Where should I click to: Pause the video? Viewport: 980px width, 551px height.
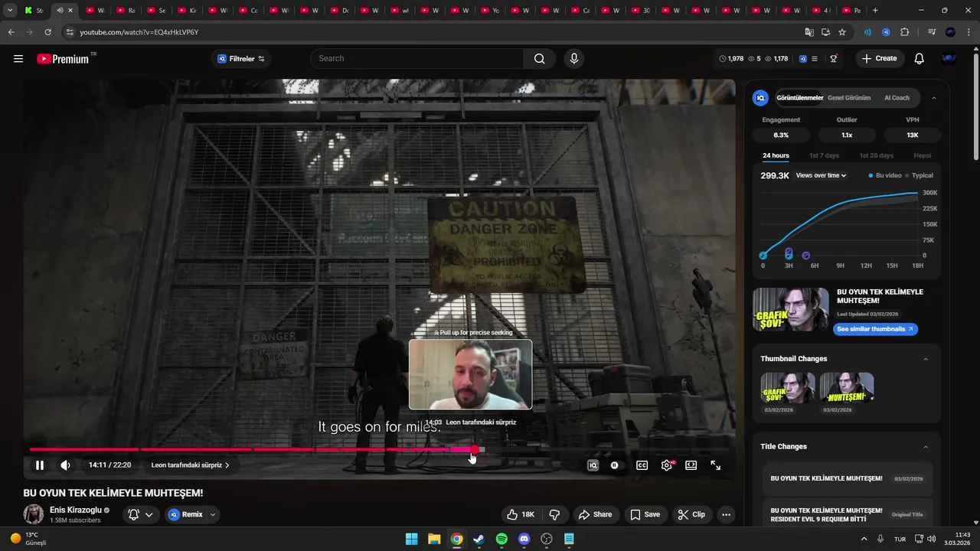(x=40, y=465)
